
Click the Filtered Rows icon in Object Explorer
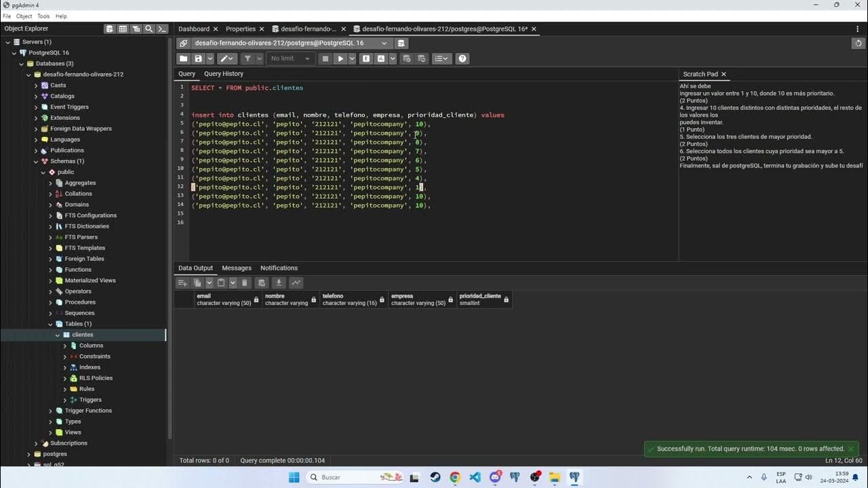pyautogui.click(x=136, y=28)
